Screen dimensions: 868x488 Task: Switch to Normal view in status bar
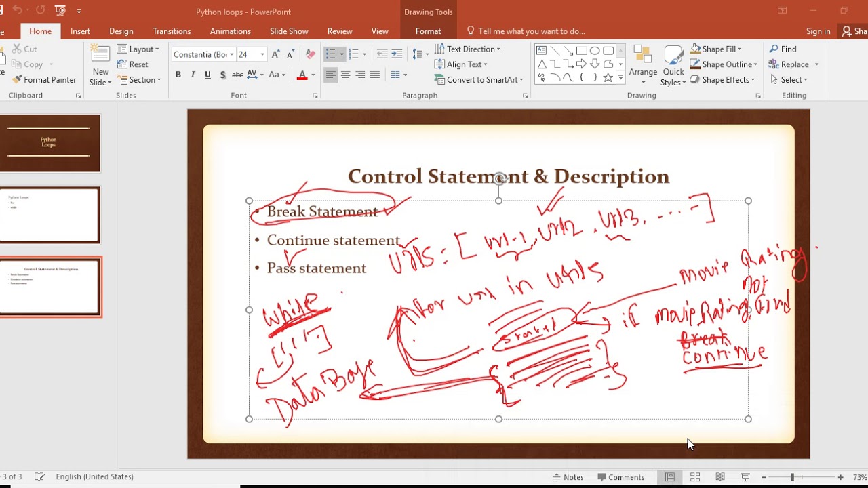click(669, 477)
